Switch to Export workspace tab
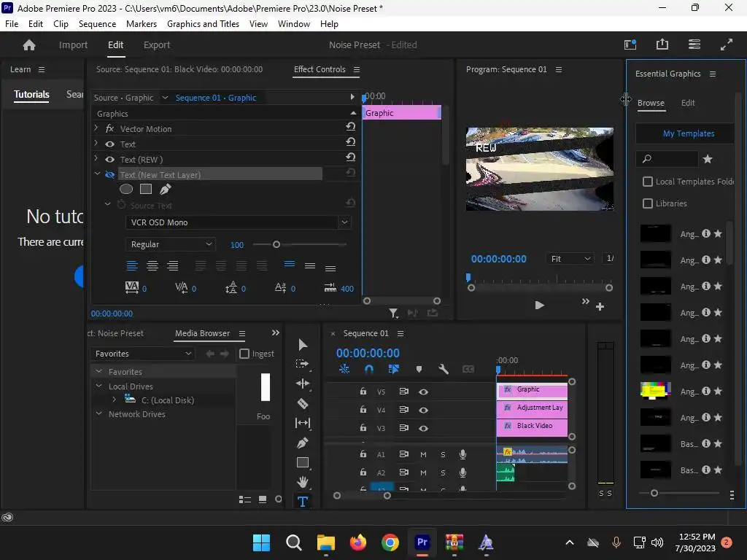This screenshot has width=747, height=560. tap(157, 44)
